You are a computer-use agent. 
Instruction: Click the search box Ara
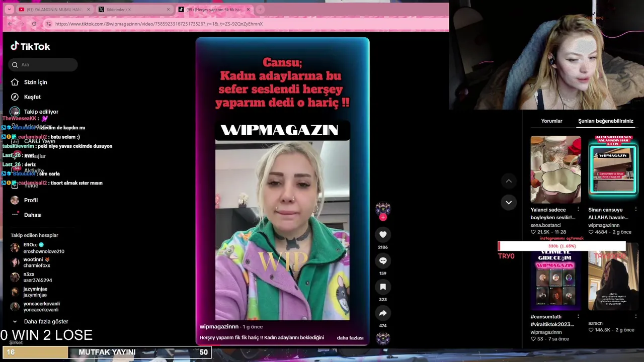(43, 64)
